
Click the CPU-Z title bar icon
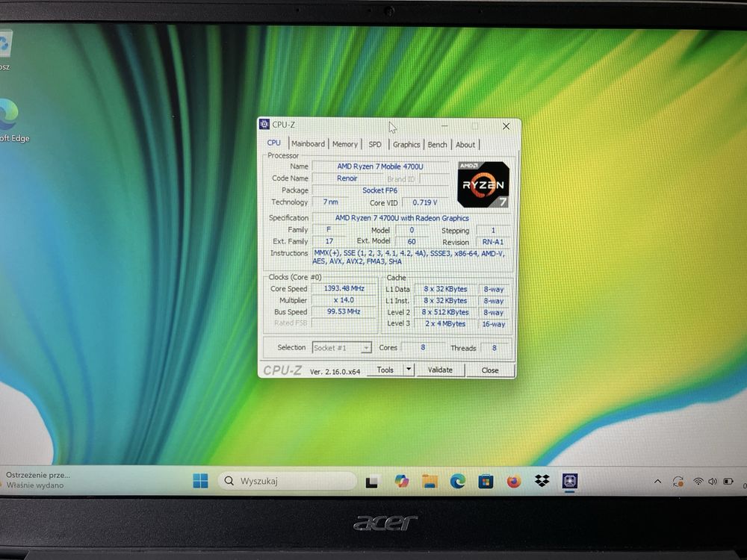point(264,124)
